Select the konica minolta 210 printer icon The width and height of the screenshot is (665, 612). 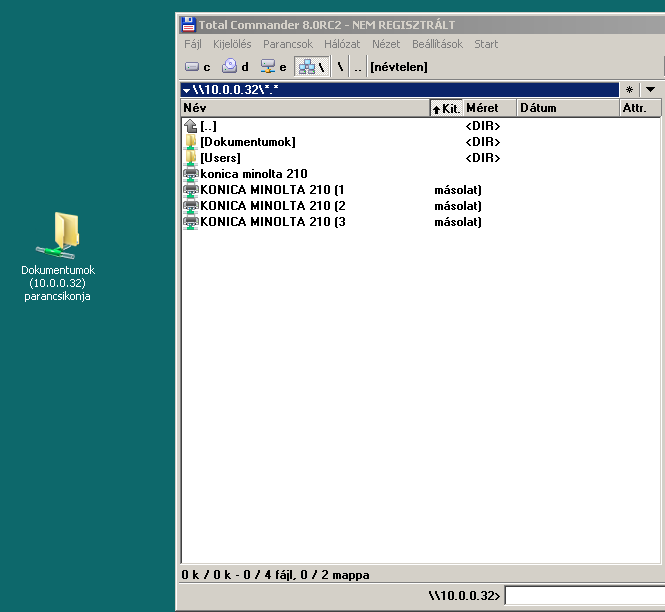(190, 174)
